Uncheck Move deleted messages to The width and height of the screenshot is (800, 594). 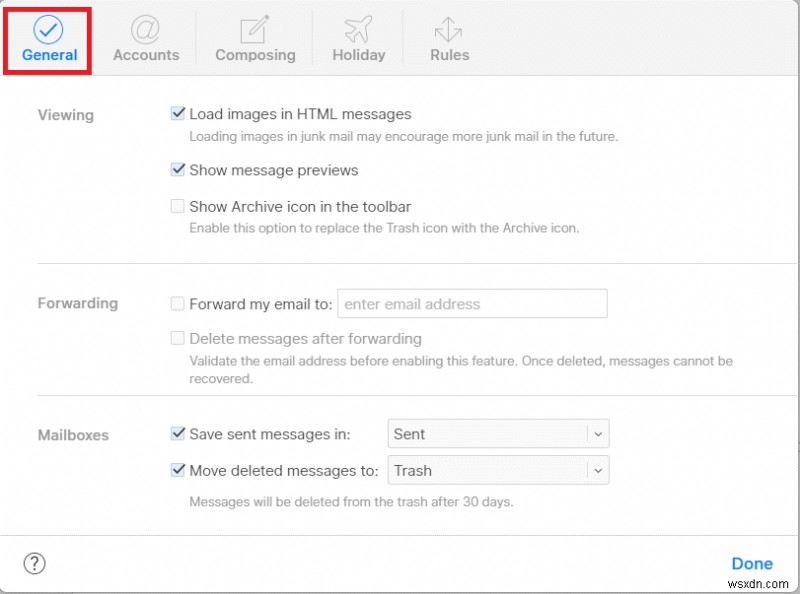point(178,470)
